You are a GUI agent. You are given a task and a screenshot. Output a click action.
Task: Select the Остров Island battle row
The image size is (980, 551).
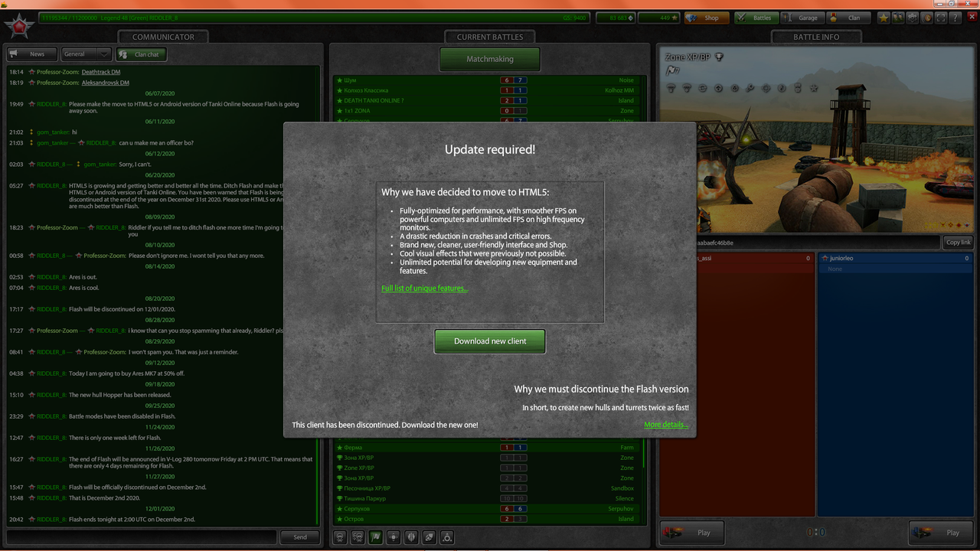tap(486, 519)
